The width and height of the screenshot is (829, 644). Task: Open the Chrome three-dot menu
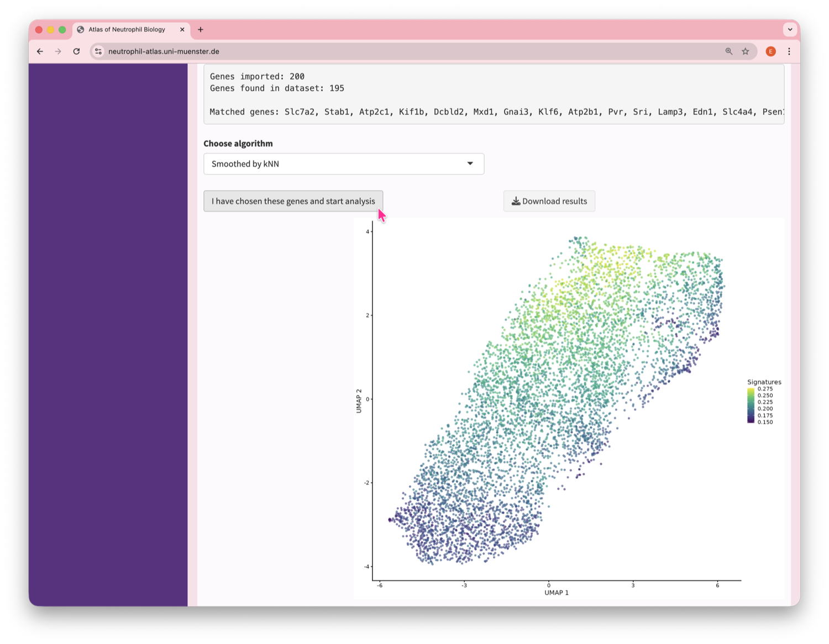pyautogui.click(x=789, y=51)
